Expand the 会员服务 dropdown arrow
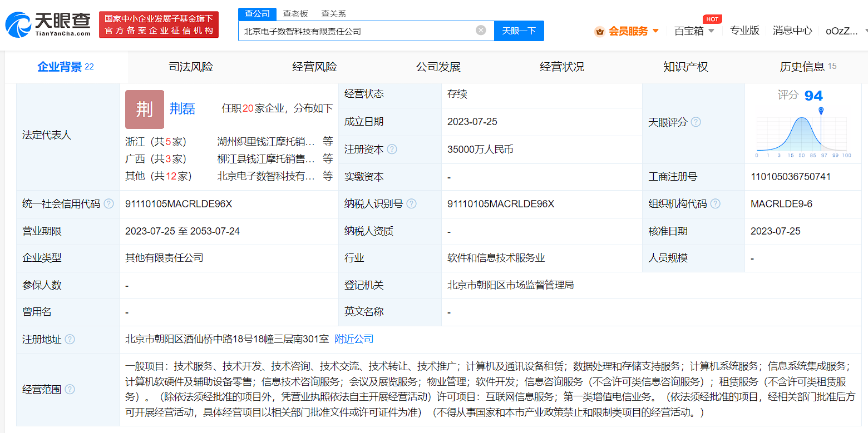The image size is (868, 433). pos(655,31)
